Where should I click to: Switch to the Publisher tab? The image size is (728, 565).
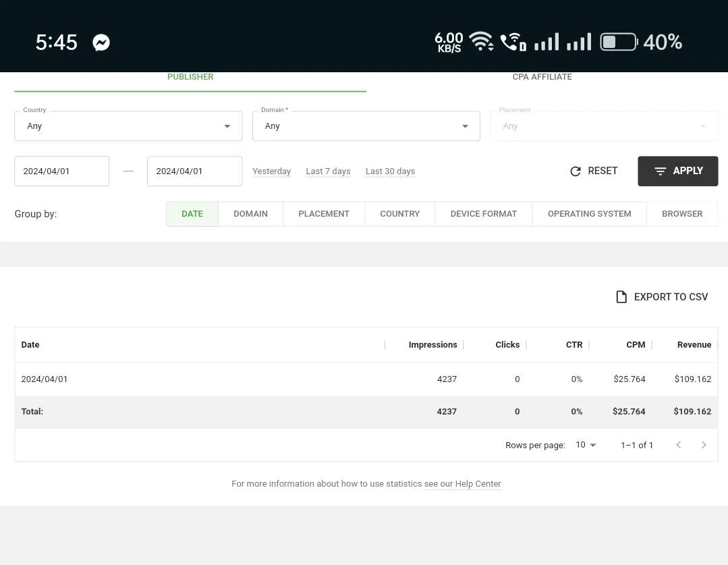[x=190, y=77]
